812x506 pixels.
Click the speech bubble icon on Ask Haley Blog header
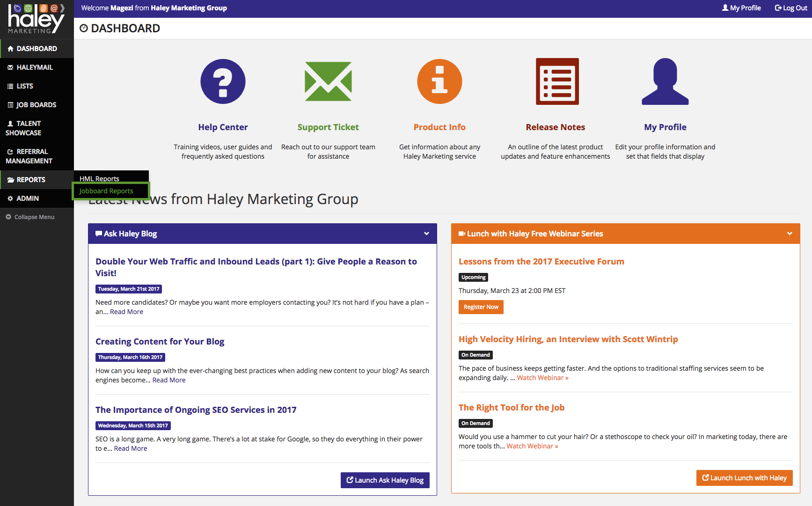click(x=99, y=234)
